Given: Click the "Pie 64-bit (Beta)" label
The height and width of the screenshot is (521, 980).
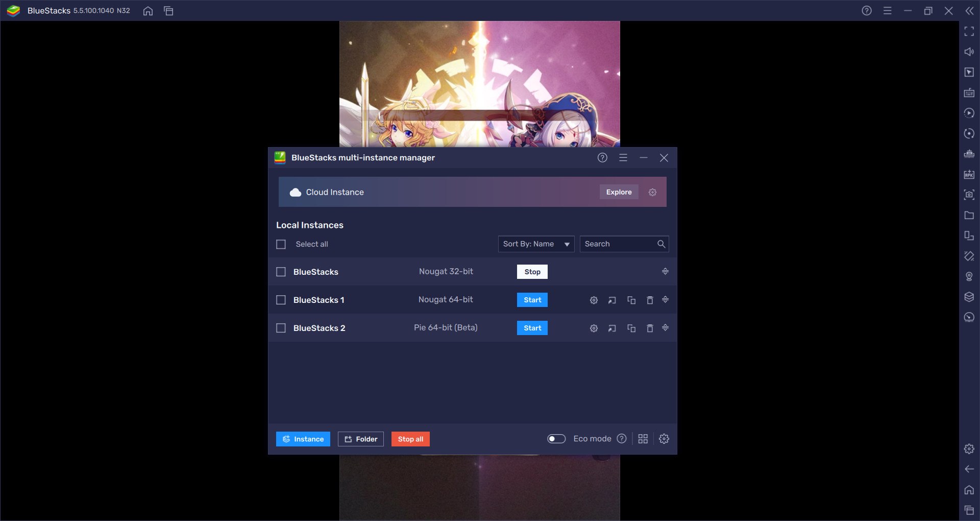Looking at the screenshot, I should pos(446,327).
